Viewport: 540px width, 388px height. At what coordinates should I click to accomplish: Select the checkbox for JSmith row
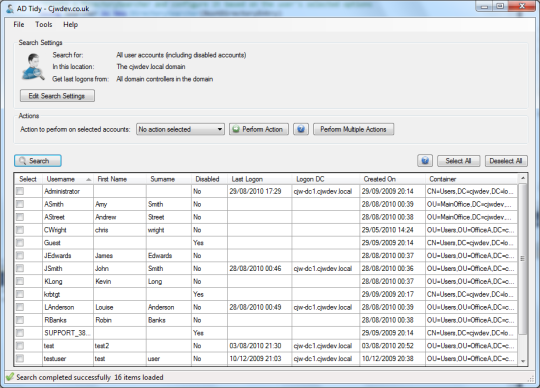tap(20, 268)
